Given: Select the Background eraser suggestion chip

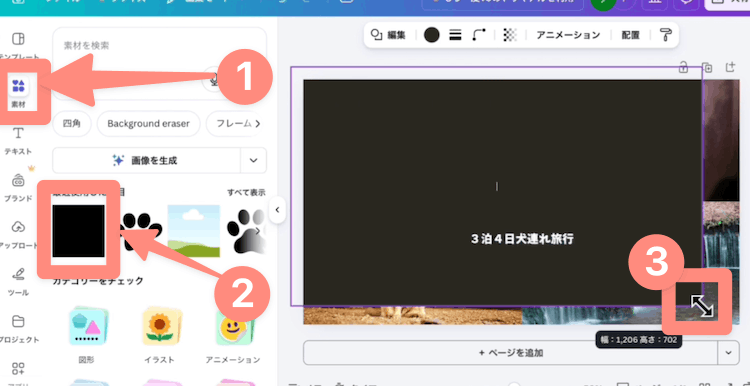Looking at the screenshot, I should 148,123.
